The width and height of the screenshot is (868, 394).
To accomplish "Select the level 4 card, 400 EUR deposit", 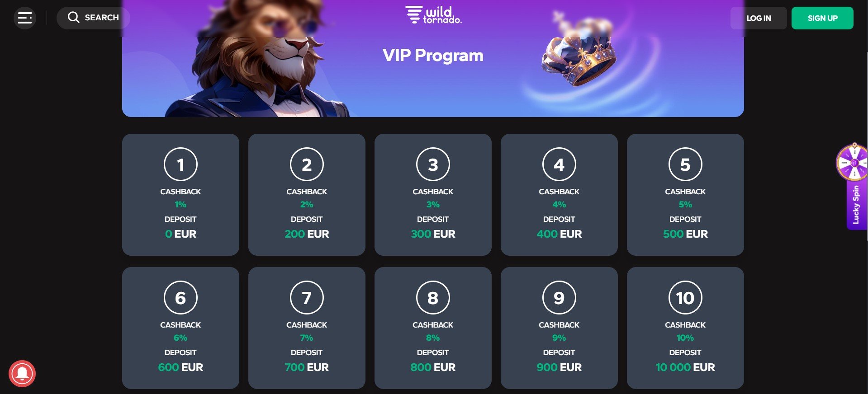I will 559,195.
